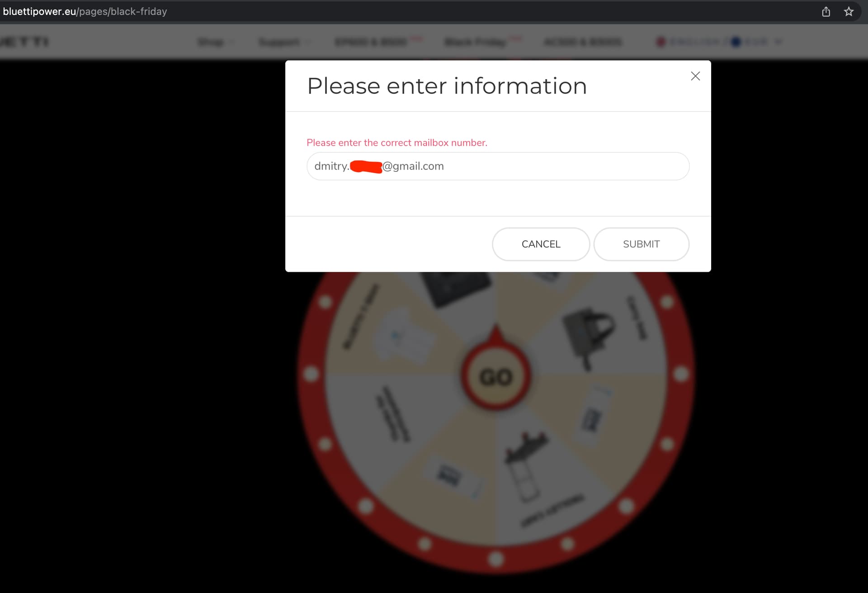The width and height of the screenshot is (868, 593).
Task: Bookmark the page with the star icon
Action: tap(849, 12)
